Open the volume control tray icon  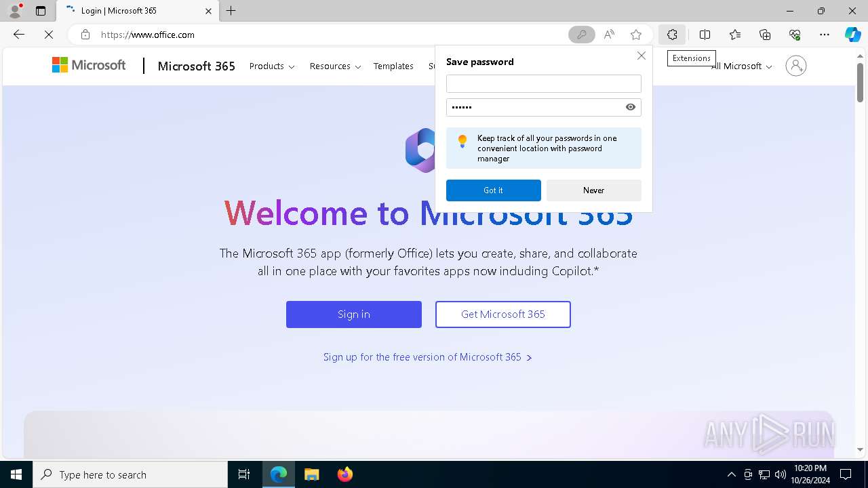[x=780, y=474]
